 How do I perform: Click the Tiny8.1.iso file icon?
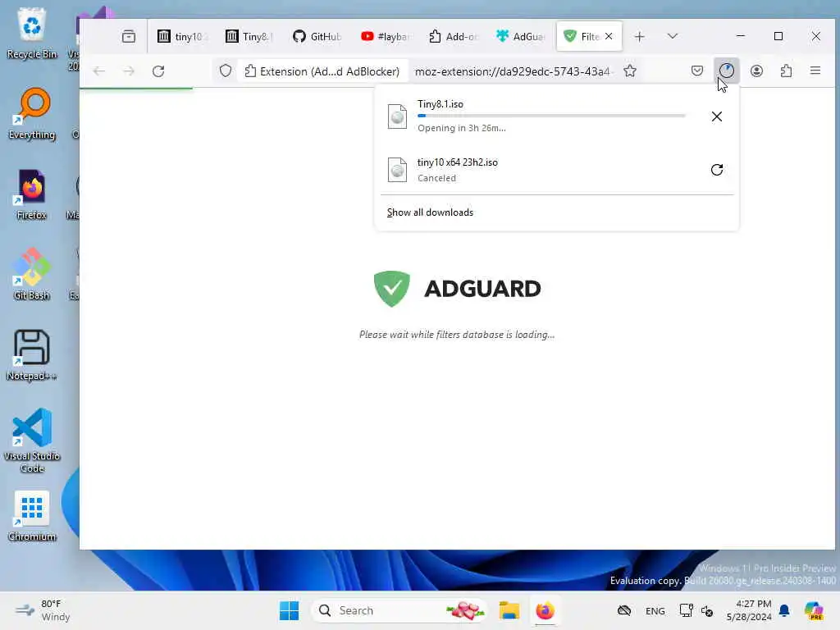pos(397,116)
